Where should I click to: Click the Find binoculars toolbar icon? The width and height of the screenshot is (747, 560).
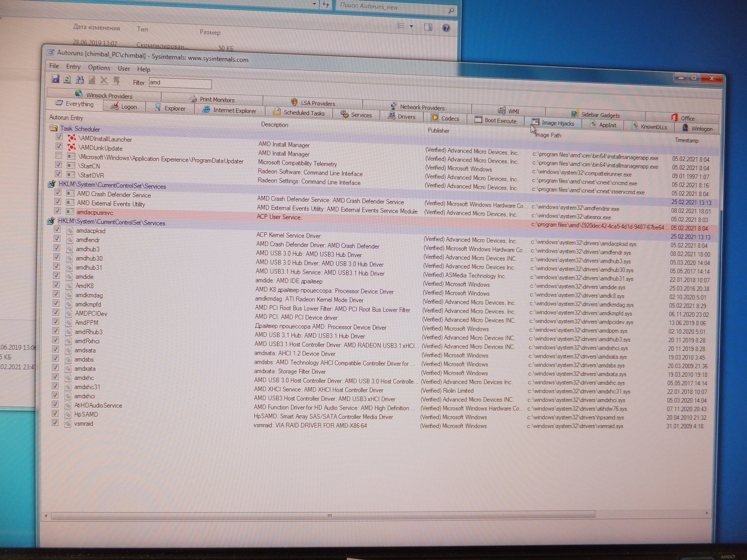click(x=80, y=80)
